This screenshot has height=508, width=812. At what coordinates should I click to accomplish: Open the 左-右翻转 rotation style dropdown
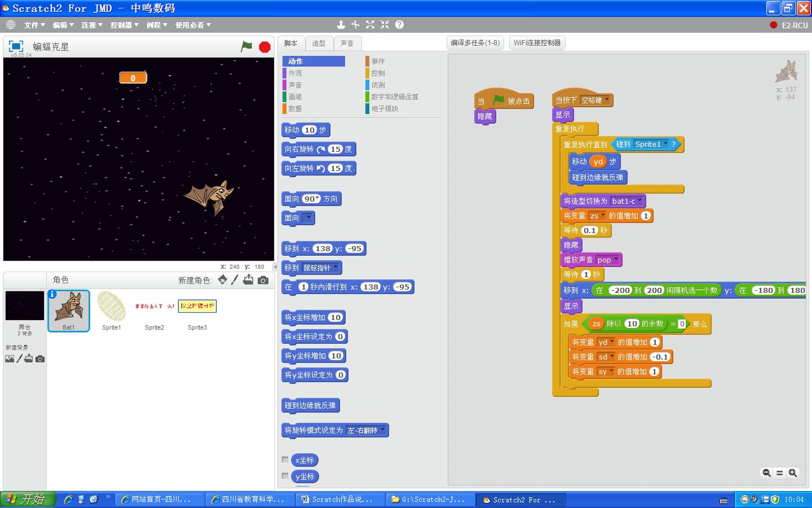[x=383, y=430]
